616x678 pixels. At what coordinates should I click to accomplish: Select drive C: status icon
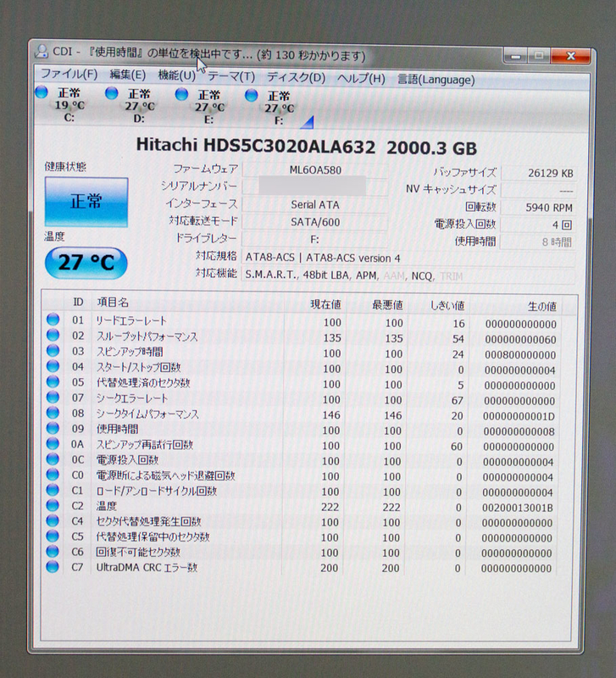click(x=42, y=92)
